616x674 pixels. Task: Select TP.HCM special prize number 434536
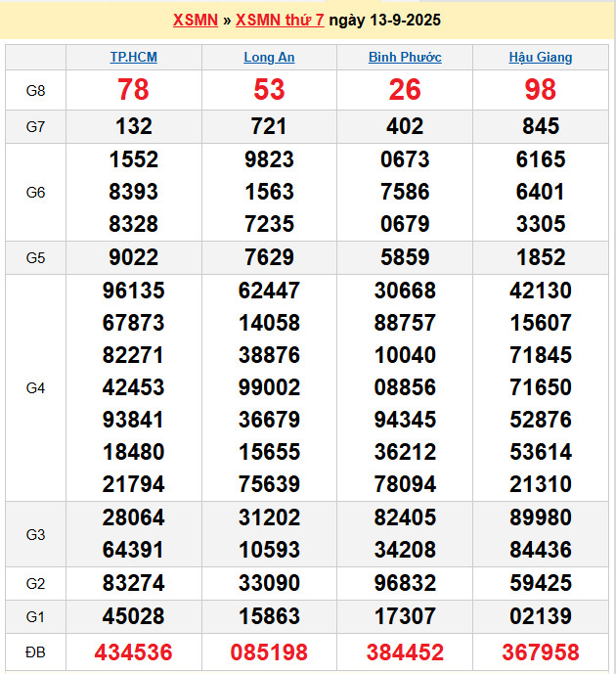pyautogui.click(x=133, y=652)
